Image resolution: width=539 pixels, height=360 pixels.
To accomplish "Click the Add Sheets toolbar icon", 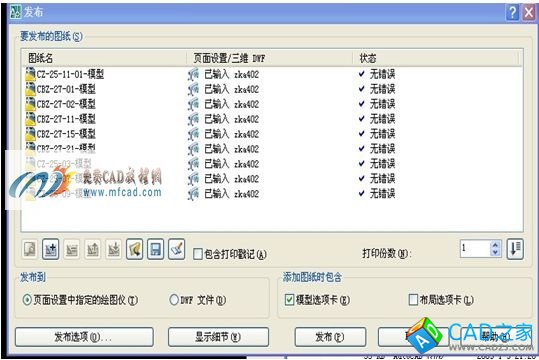I will (51, 249).
